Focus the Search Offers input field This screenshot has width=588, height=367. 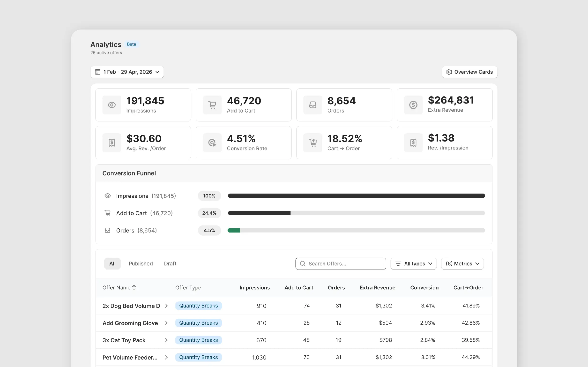[341, 264]
